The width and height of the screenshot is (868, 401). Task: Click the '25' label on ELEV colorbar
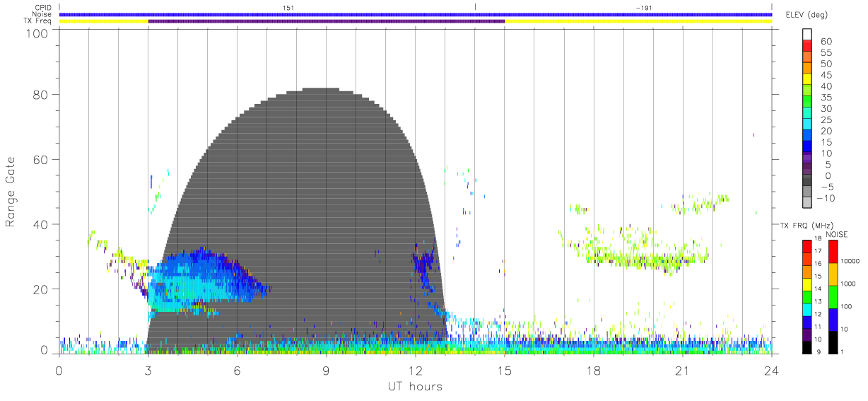pos(826,120)
